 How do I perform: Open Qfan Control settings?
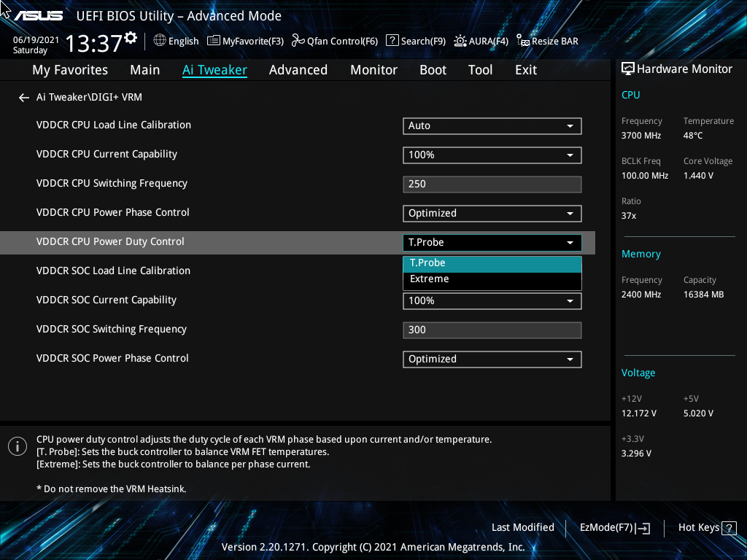[334, 41]
